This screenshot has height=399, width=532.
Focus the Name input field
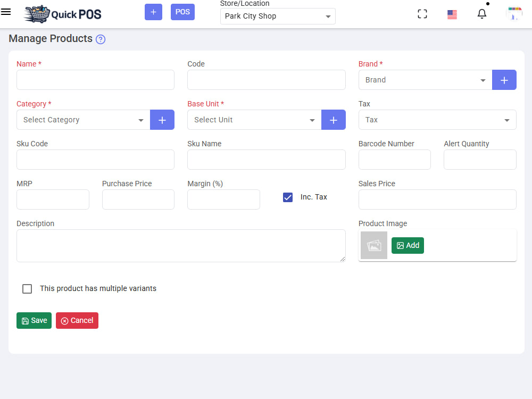point(95,80)
